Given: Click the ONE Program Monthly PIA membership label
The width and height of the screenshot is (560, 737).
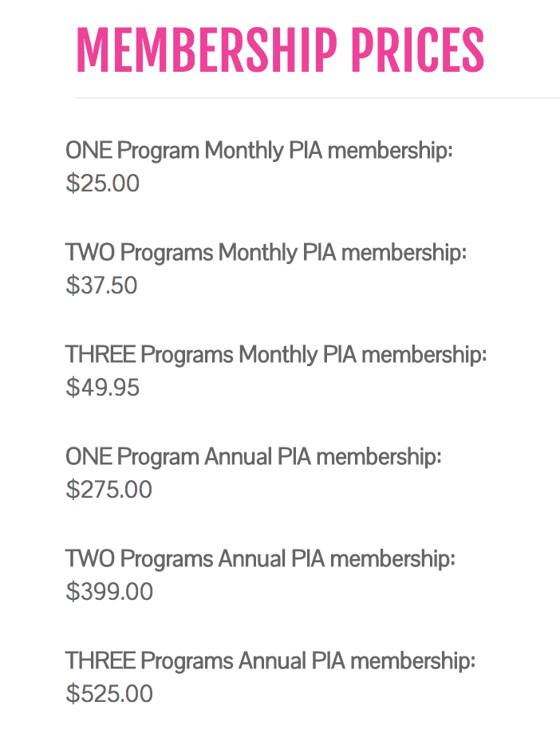Looking at the screenshot, I should [259, 150].
